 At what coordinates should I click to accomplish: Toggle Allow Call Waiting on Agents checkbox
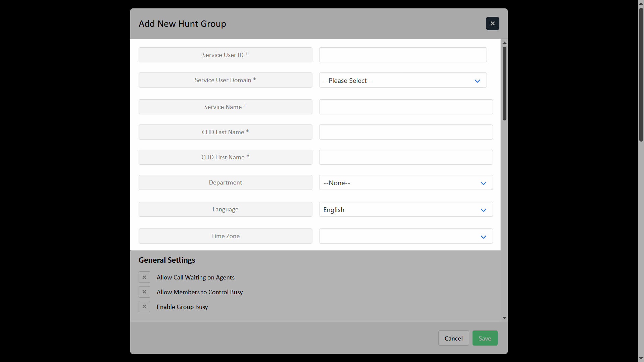click(x=144, y=277)
